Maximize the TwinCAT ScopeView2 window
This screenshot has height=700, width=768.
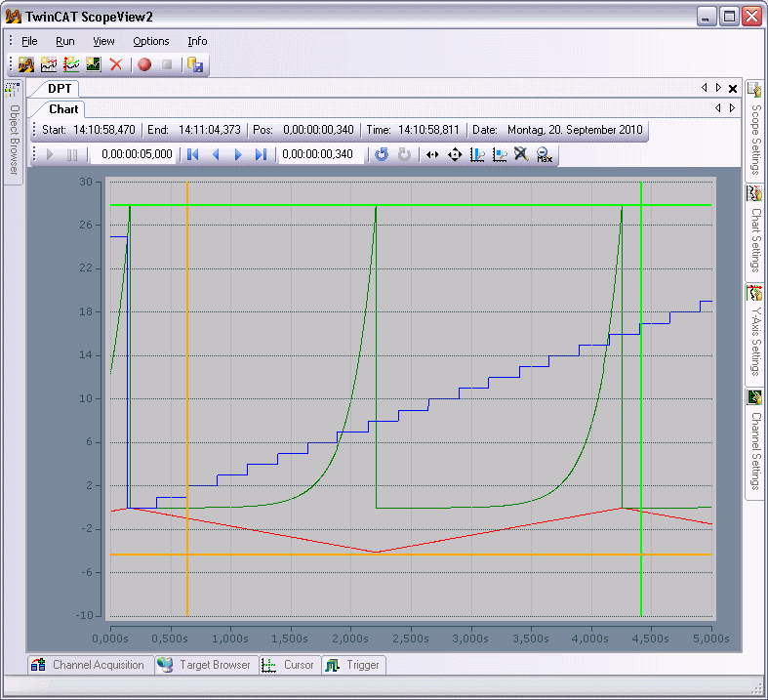click(x=729, y=18)
